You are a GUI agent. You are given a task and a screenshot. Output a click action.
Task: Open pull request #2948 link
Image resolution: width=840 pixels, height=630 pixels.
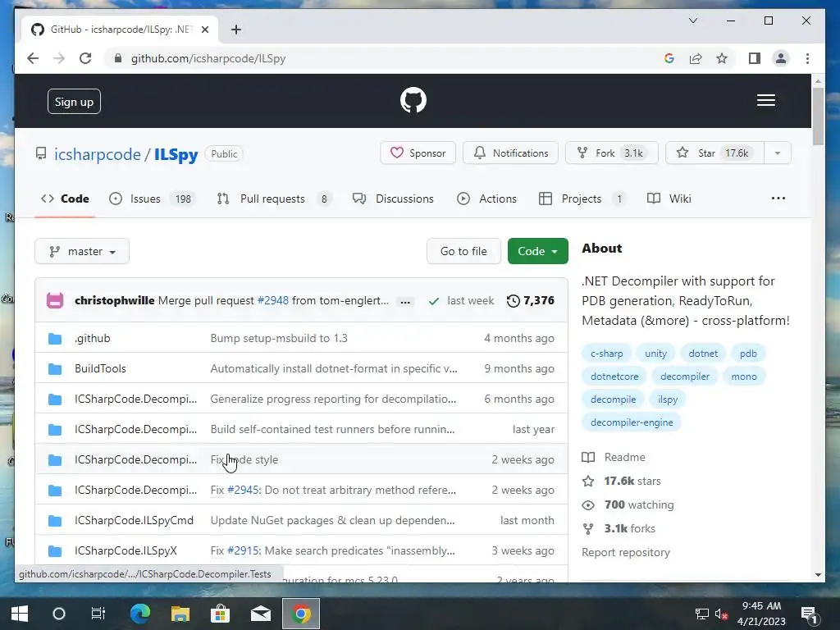[x=273, y=300]
